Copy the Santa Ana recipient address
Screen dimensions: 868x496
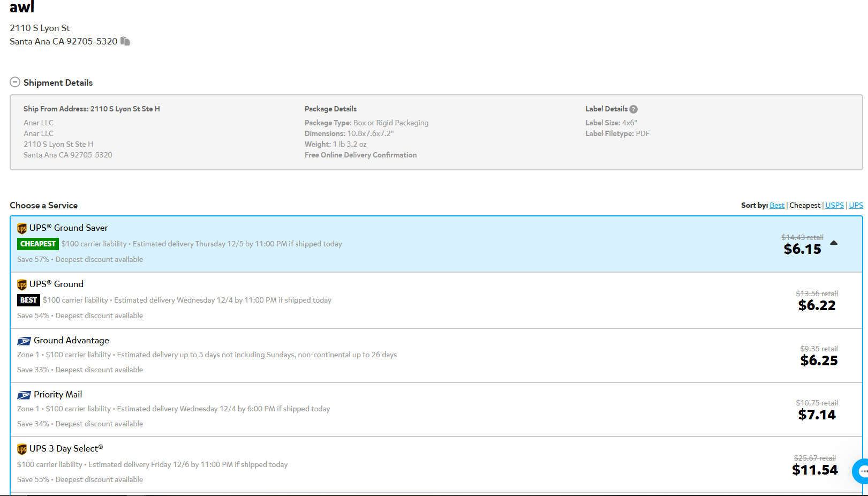(125, 41)
